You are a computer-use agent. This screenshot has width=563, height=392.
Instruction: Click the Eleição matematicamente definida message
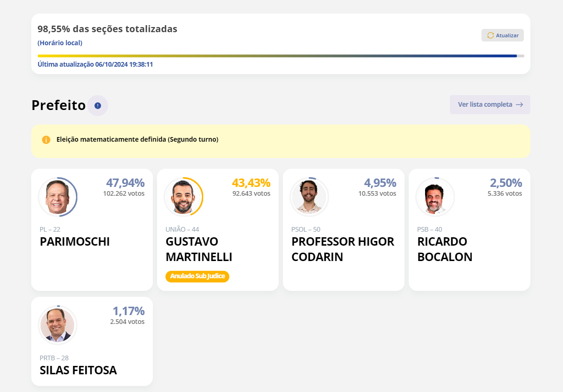coord(137,139)
